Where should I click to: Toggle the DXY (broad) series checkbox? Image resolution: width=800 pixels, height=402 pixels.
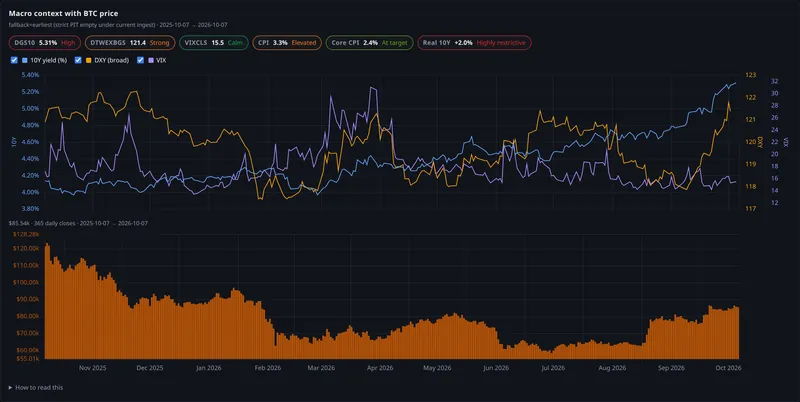point(78,60)
